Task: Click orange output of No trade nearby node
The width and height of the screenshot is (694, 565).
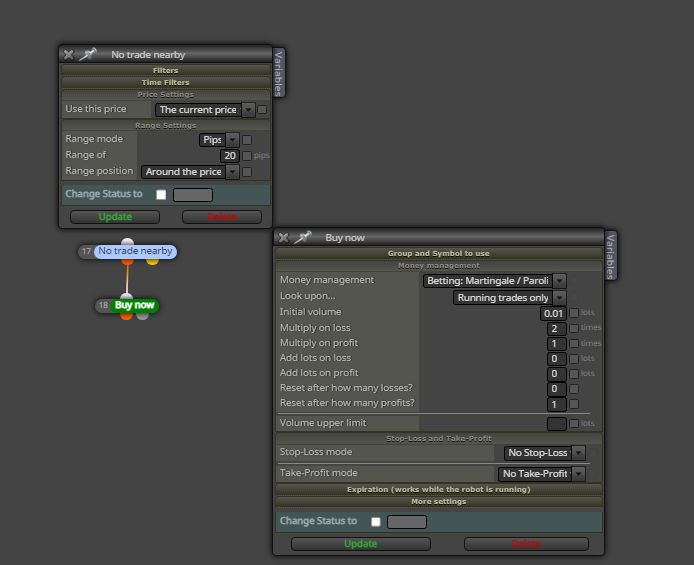Action: (127, 261)
